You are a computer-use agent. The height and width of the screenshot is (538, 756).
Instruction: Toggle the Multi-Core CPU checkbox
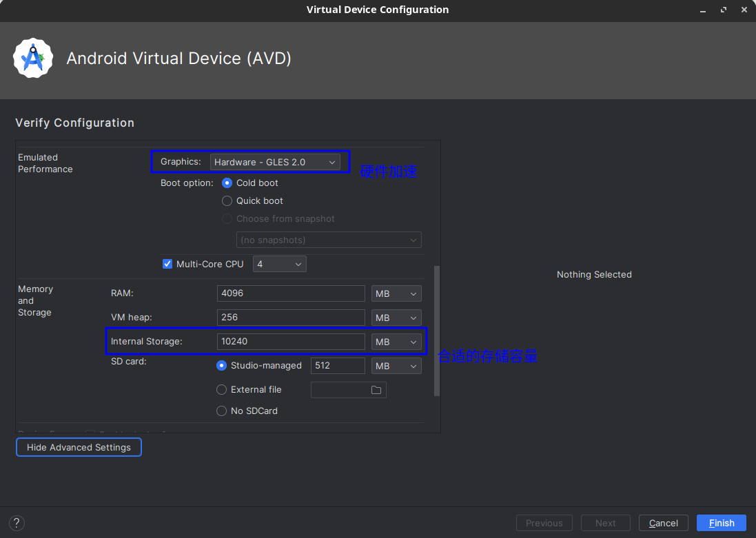[167, 264]
